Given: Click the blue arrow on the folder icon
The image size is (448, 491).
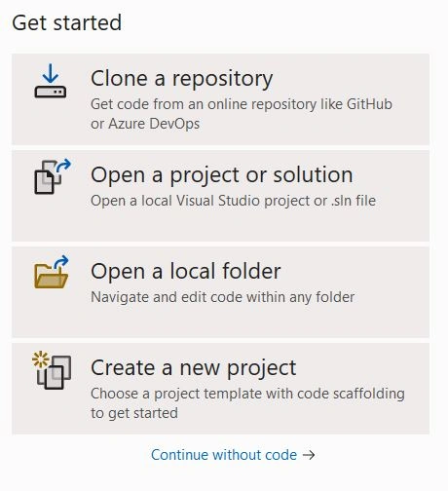Looking at the screenshot, I should [61, 262].
